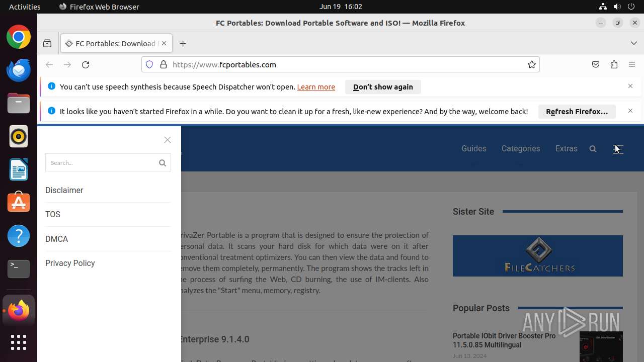This screenshot has width=644, height=362.
Task: Bookmark this page with the star
Action: [x=532, y=64]
